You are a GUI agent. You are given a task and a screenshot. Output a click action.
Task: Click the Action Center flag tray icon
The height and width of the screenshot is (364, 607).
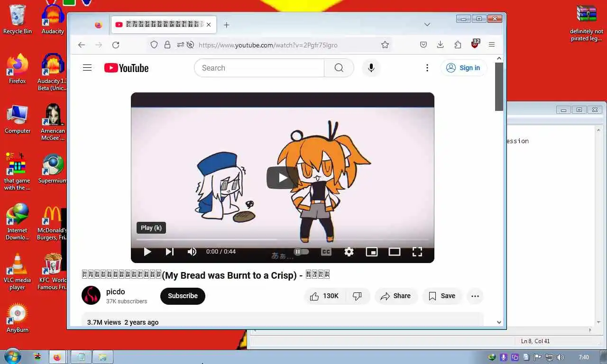coord(538,357)
